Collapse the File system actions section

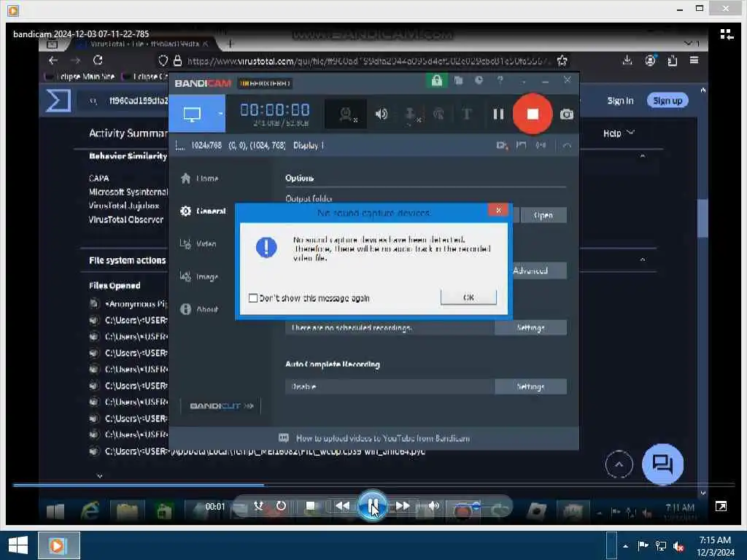643,260
